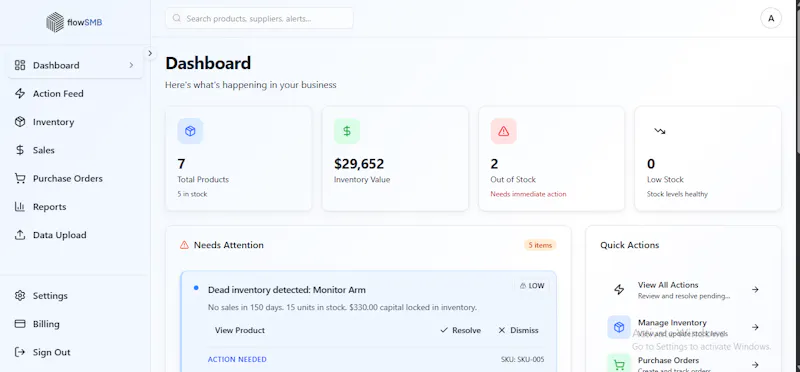800x372 pixels.
Task: Click the green dollar icon on Inventory Value card
Action: coord(347,131)
